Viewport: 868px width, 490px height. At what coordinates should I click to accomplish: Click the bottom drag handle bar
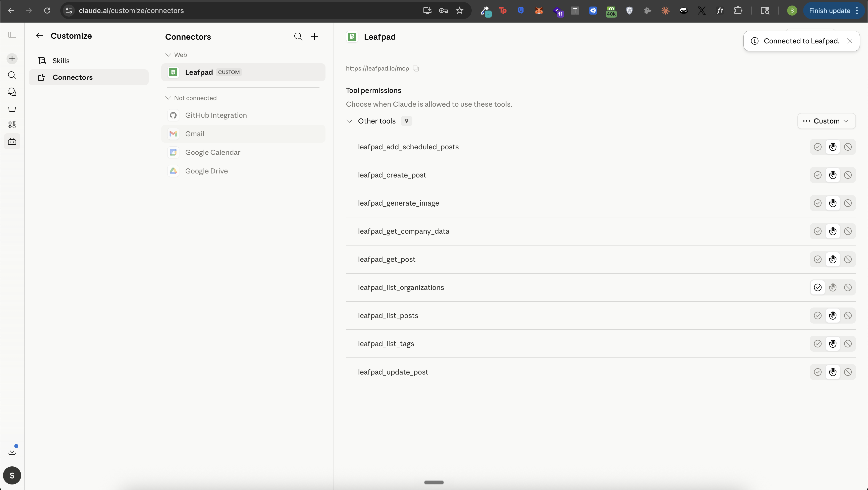click(434, 482)
